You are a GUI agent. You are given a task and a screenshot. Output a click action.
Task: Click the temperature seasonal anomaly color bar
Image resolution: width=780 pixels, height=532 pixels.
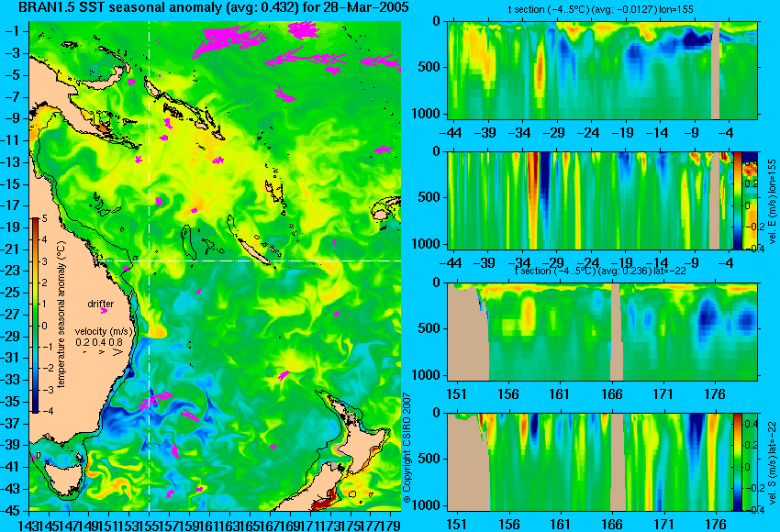point(35,316)
